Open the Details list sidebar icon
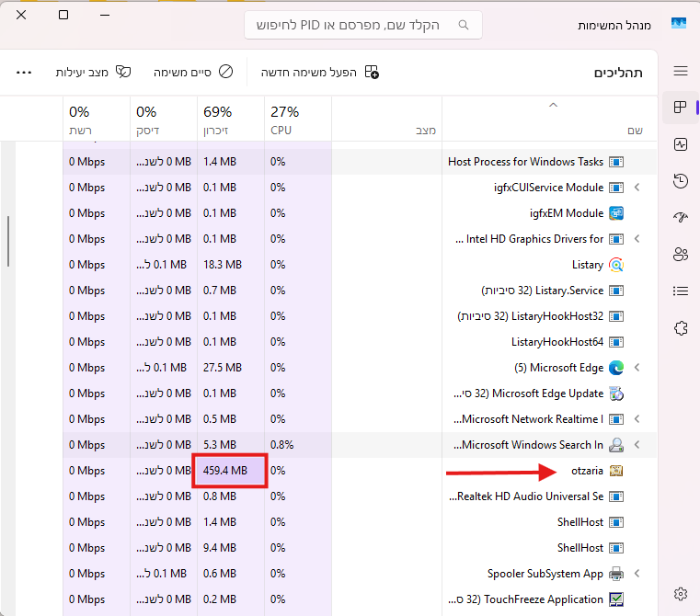The image size is (700, 616). [681, 291]
